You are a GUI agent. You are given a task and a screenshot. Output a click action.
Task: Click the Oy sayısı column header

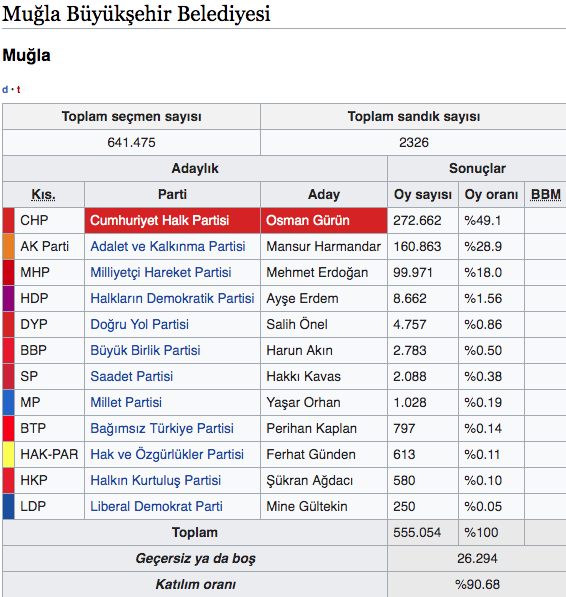click(x=423, y=195)
